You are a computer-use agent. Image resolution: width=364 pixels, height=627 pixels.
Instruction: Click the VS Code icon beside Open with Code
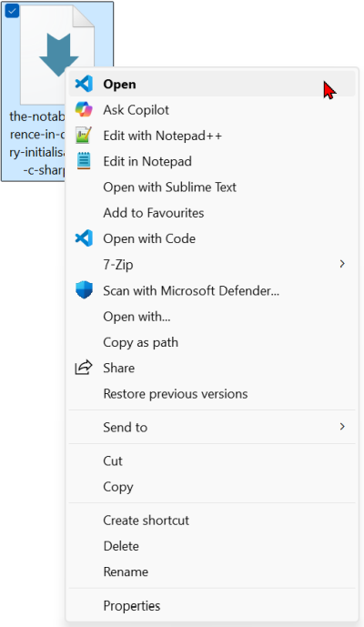[84, 238]
